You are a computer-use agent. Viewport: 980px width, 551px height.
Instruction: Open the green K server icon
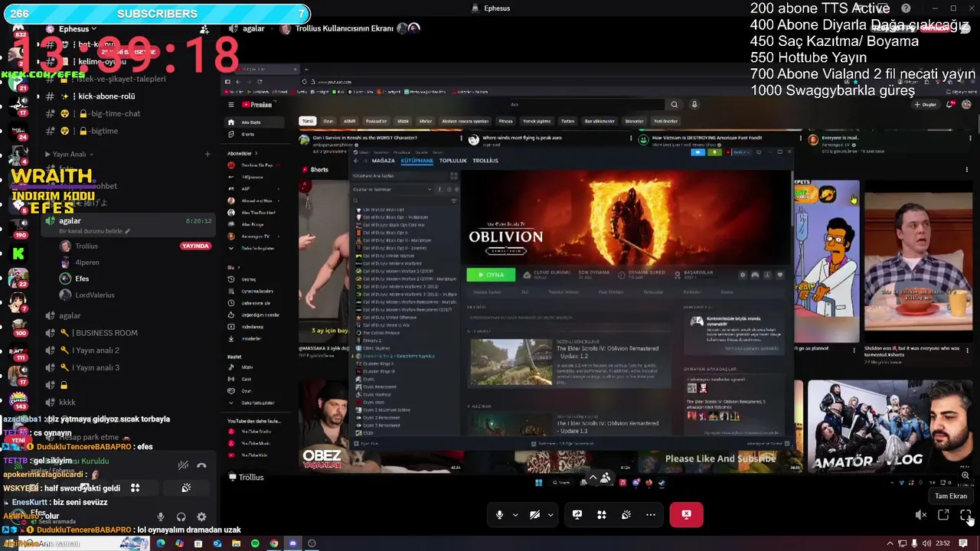point(18,253)
